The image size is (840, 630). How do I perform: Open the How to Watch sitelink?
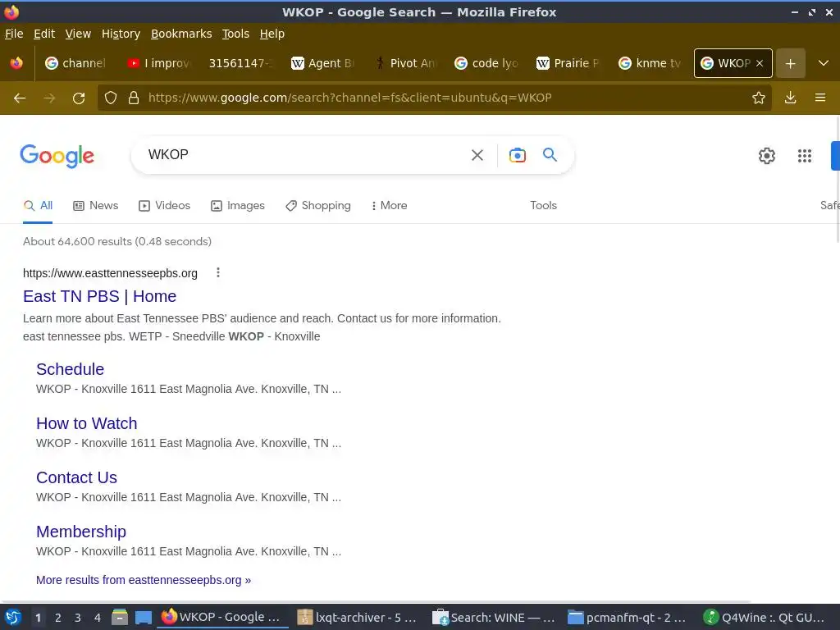pyautogui.click(x=87, y=423)
